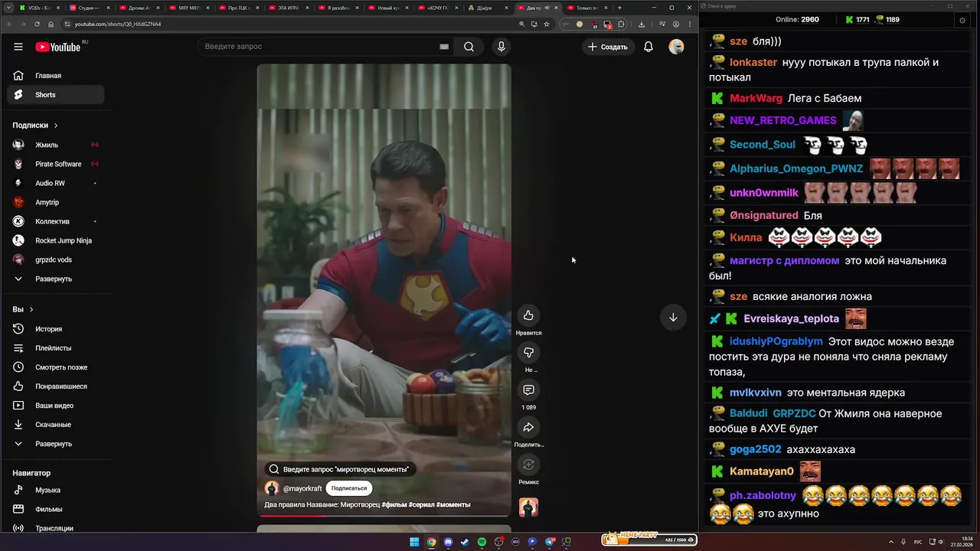Go to next short with down arrow
The height and width of the screenshot is (551, 980).
673,317
